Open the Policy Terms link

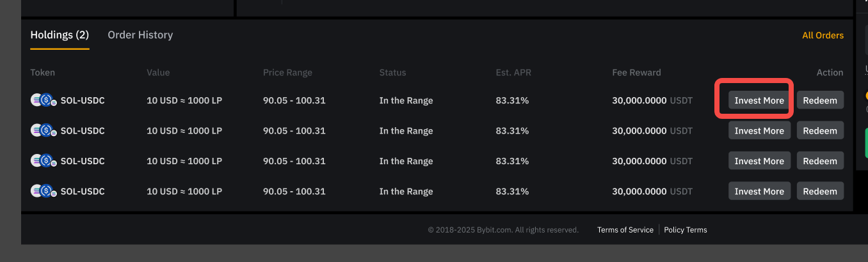point(686,230)
